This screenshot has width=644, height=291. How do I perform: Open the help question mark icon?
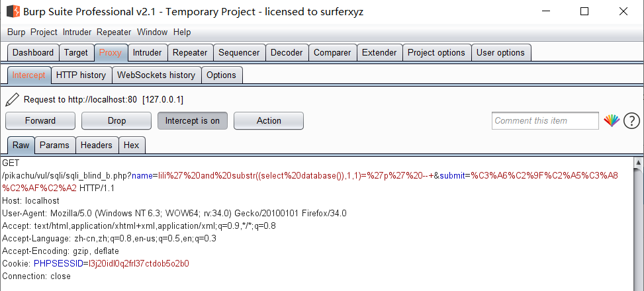(x=631, y=120)
